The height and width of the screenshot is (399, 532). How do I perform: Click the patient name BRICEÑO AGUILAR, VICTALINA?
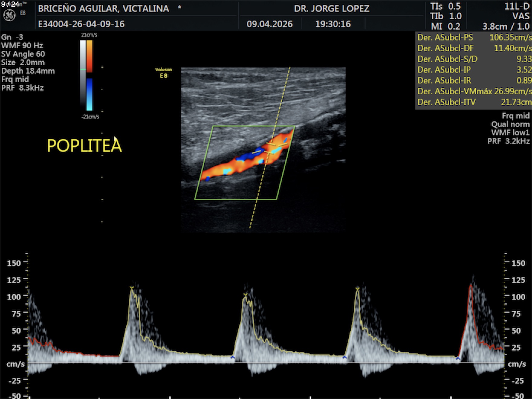pyautogui.click(x=103, y=8)
